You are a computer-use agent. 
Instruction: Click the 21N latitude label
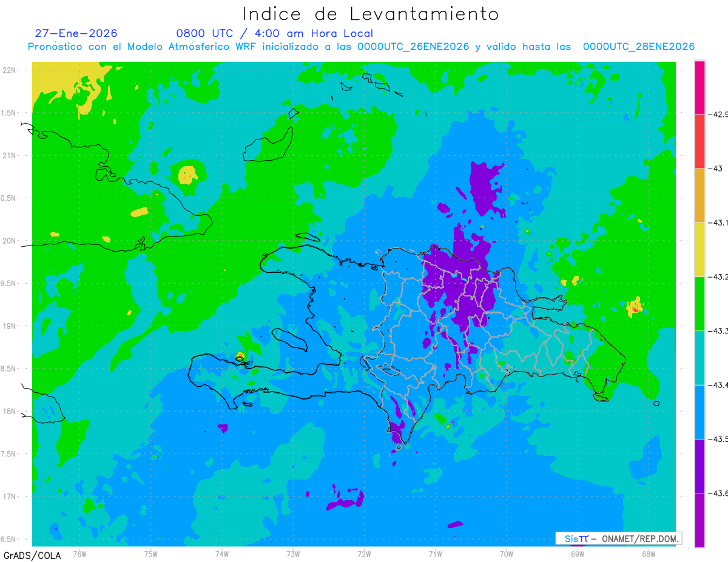coord(10,155)
